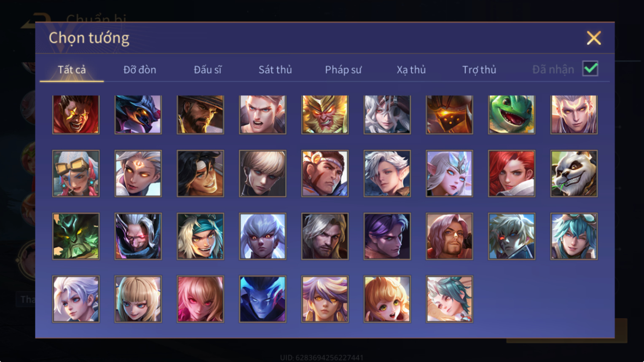This screenshot has height=362, width=644.
Task: Select the cowboy hat bearded hero
Action: (200, 114)
